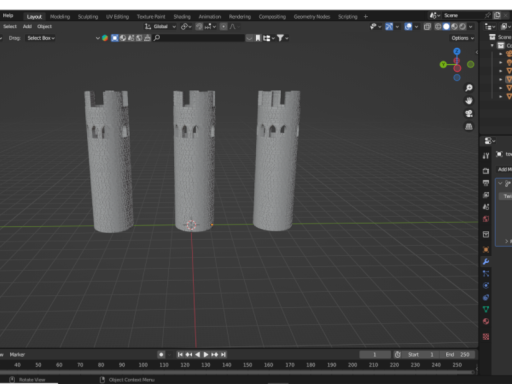The image size is (512, 384).
Task: Toggle proportional editing icon
Action: click(223, 27)
